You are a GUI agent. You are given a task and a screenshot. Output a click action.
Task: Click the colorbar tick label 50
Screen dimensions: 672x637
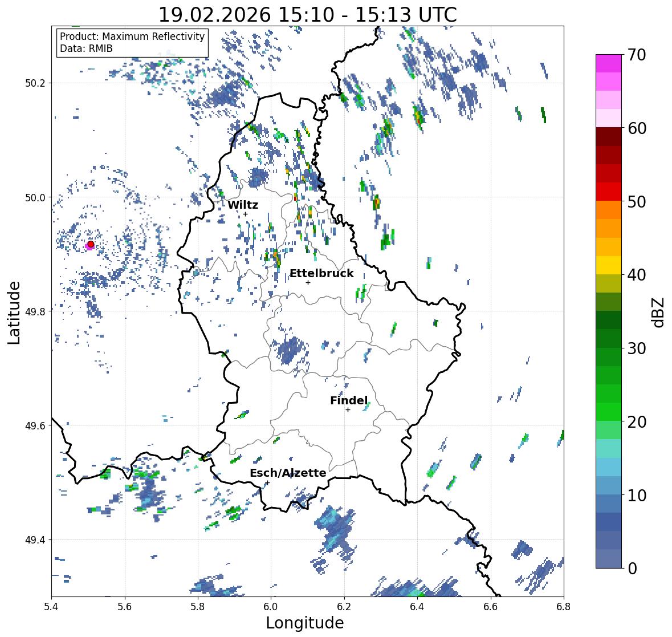[x=637, y=201]
